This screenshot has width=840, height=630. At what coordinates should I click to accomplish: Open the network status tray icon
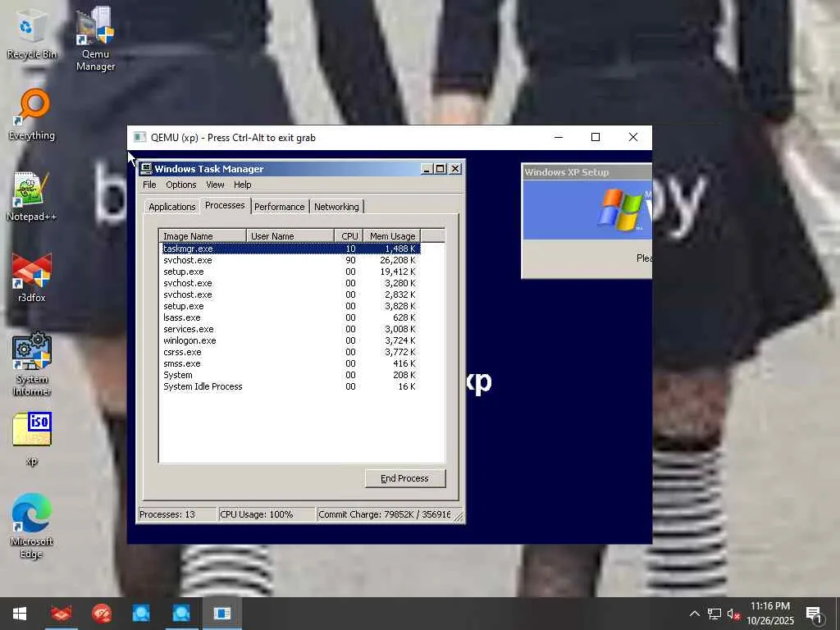coord(714,614)
